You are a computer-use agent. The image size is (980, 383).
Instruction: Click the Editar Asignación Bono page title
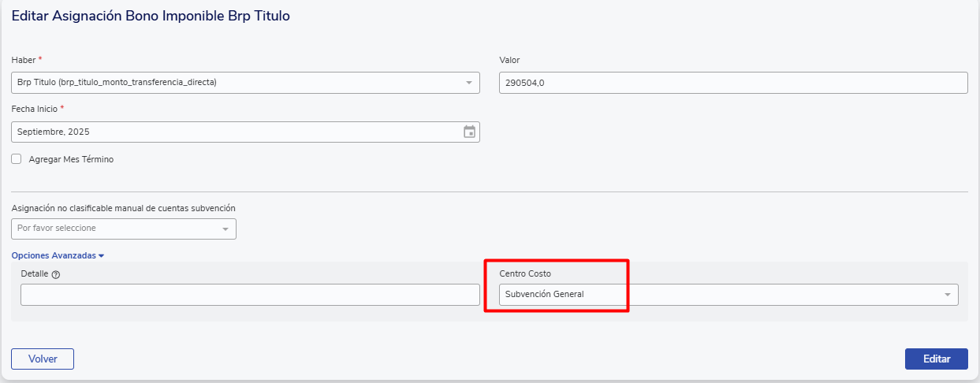[151, 16]
